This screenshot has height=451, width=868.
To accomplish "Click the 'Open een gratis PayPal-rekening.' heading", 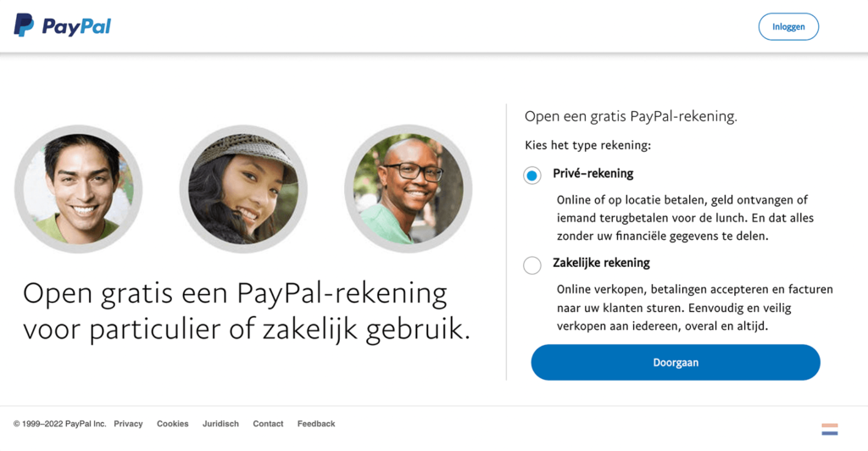I will pos(631,116).
